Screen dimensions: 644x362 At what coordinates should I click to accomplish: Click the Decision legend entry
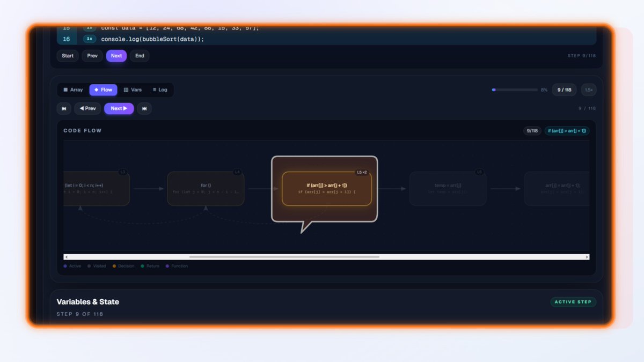pos(123,266)
